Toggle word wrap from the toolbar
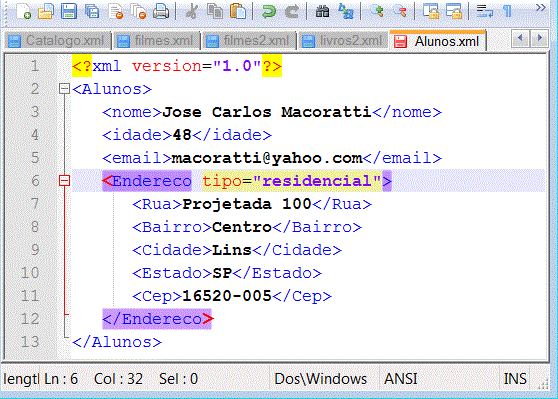 click(x=484, y=11)
